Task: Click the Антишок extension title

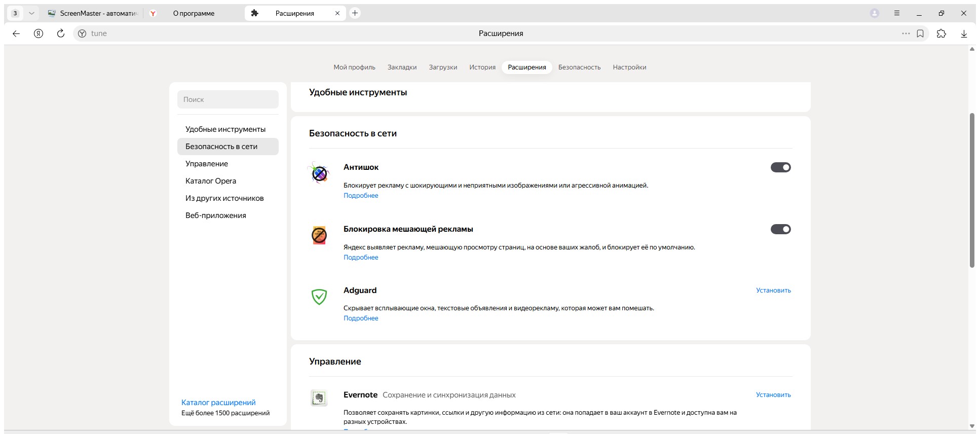Action: click(361, 167)
